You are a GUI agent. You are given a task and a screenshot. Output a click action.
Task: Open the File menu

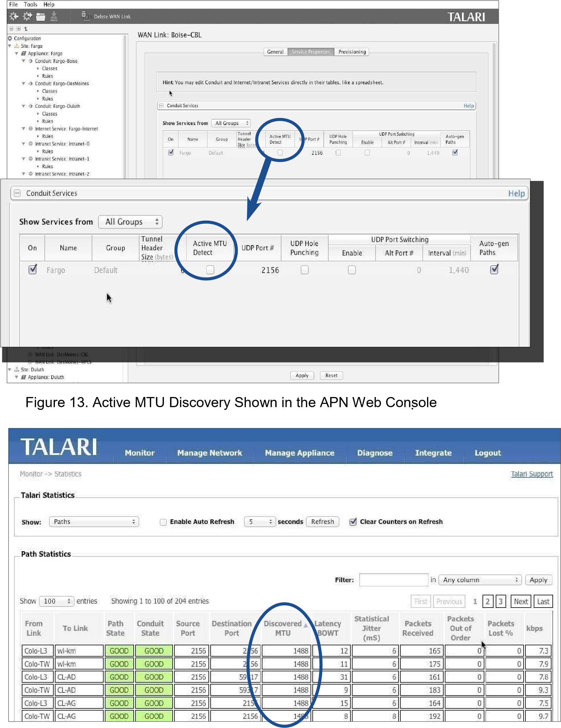pos(13,4)
